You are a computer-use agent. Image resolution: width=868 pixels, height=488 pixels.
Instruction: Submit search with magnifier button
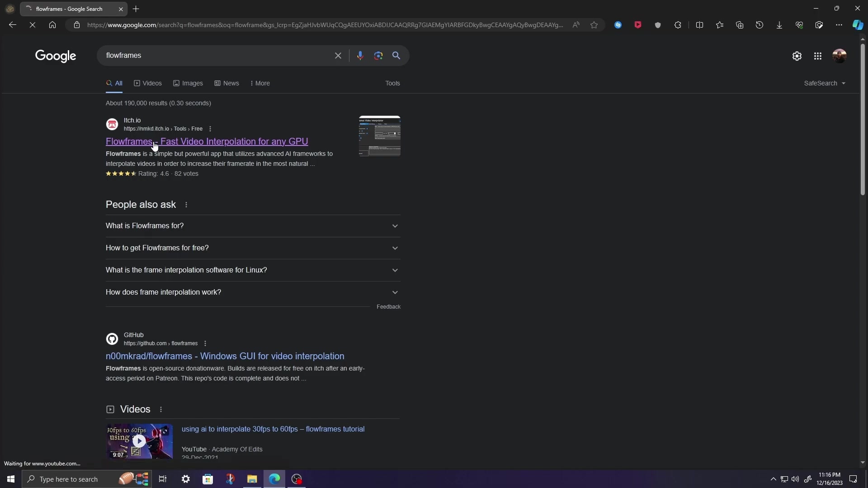[x=396, y=56]
